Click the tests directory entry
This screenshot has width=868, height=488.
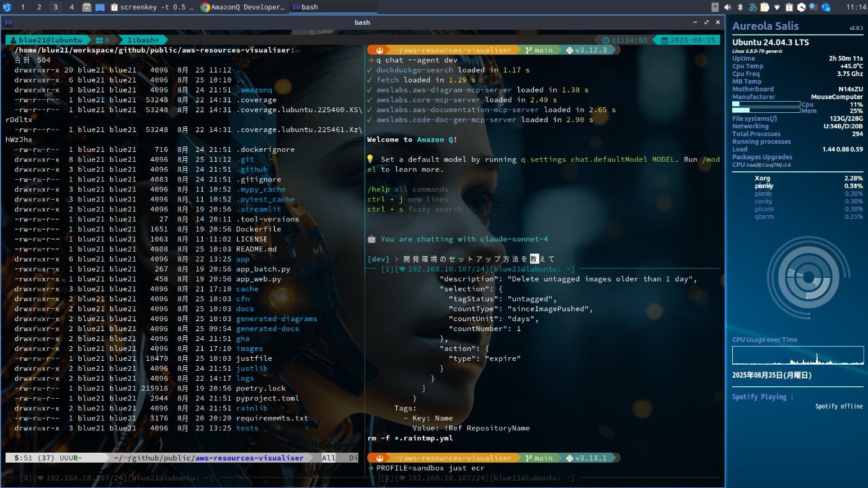247,428
